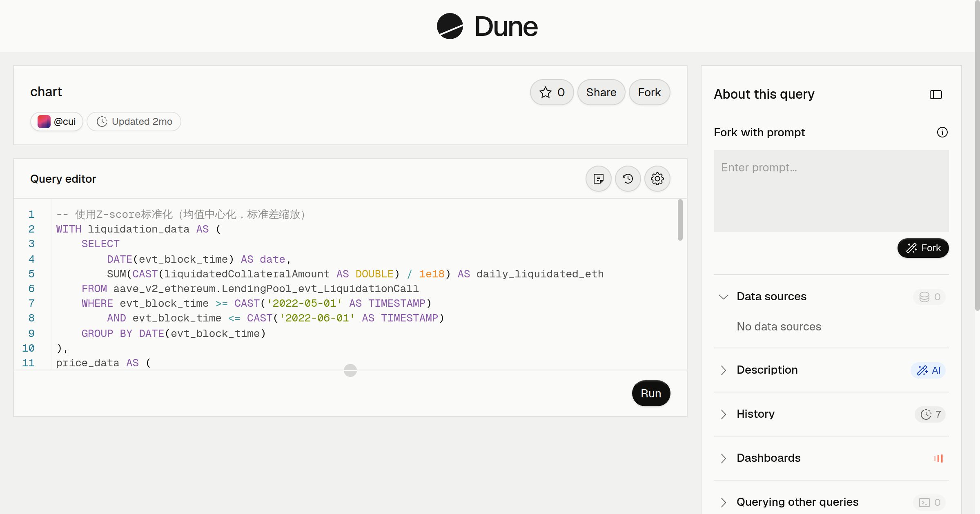Open the @cui author profile
This screenshot has height=514, width=980.
[57, 122]
